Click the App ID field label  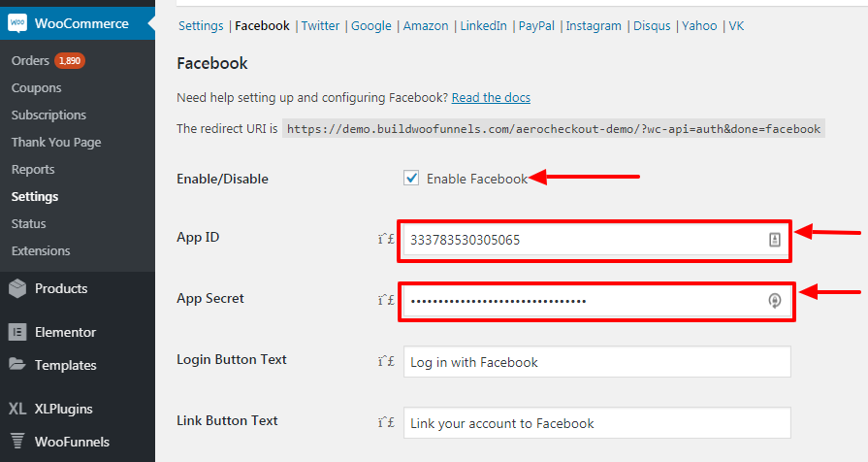click(x=198, y=237)
